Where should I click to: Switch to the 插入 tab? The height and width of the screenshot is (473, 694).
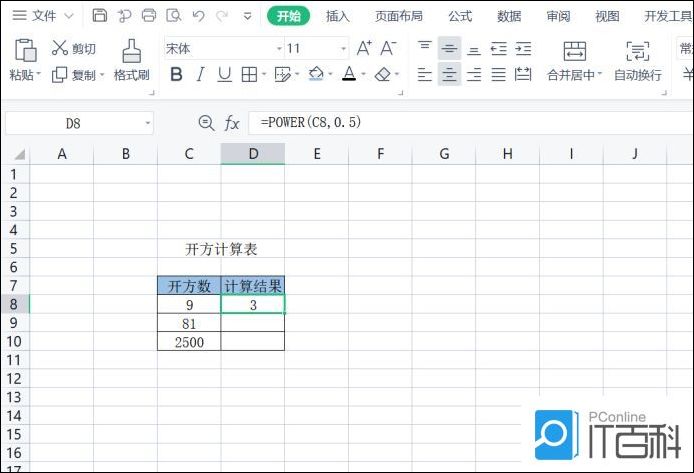[x=338, y=16]
